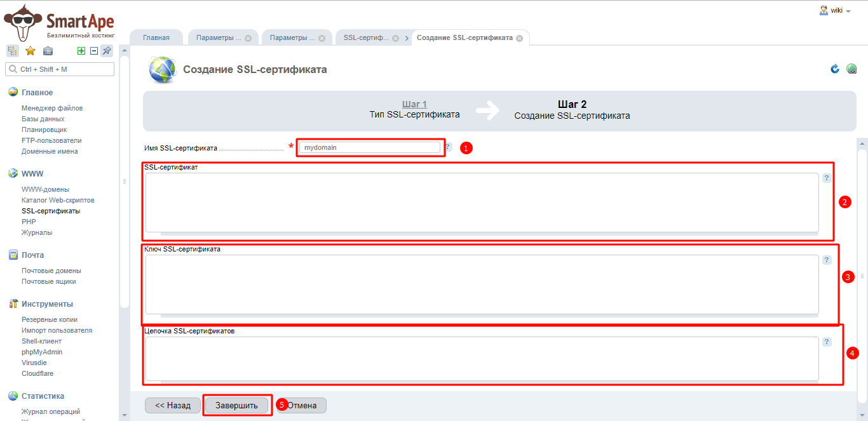This screenshot has width=868, height=421.
Task: Click the briefcase icon in sidebar toolbar
Action: coord(48,51)
